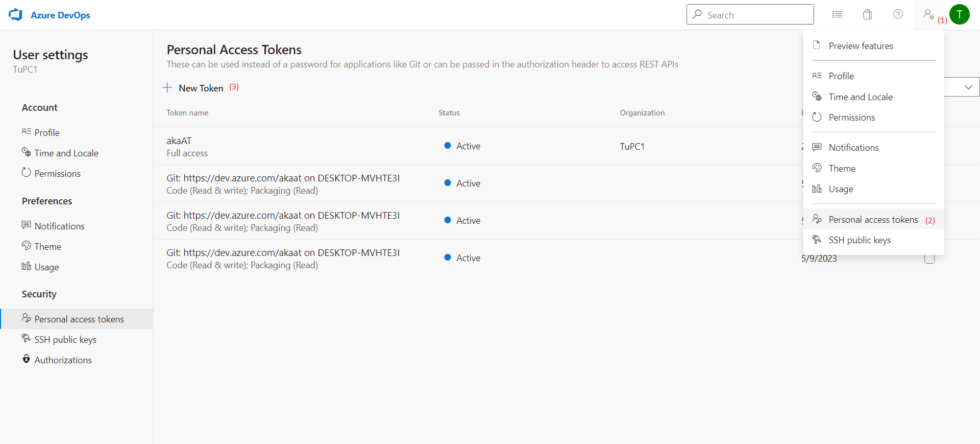
Task: Select Notifications in the dropdown menu
Action: (x=873, y=148)
